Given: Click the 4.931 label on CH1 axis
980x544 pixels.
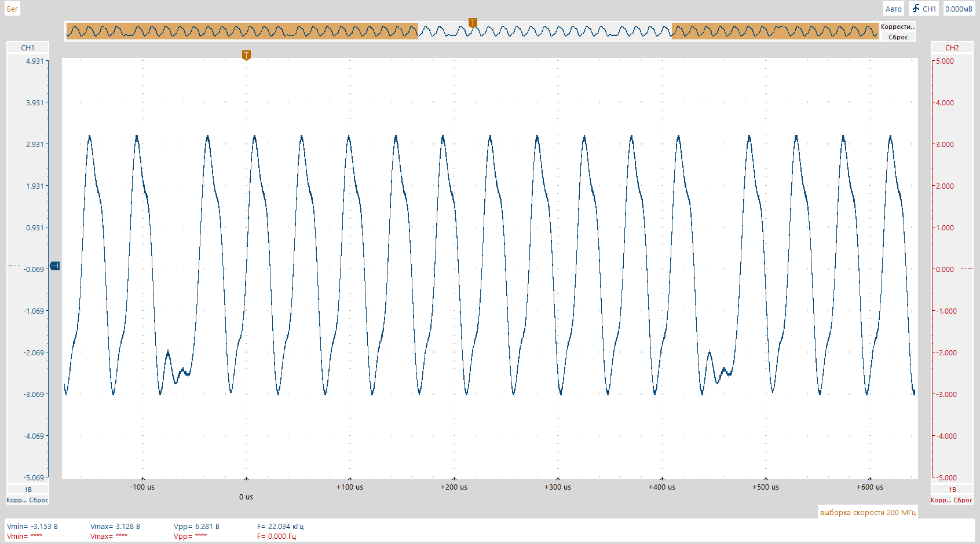Looking at the screenshot, I should (34, 61).
